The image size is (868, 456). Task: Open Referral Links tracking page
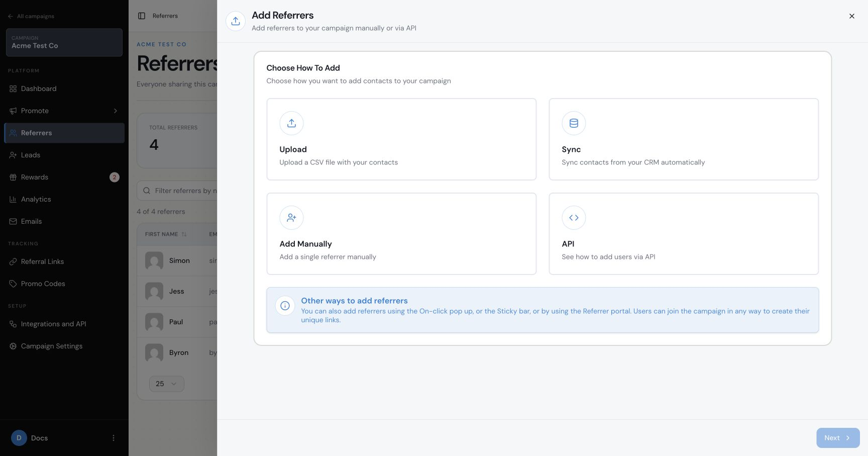coord(64,261)
